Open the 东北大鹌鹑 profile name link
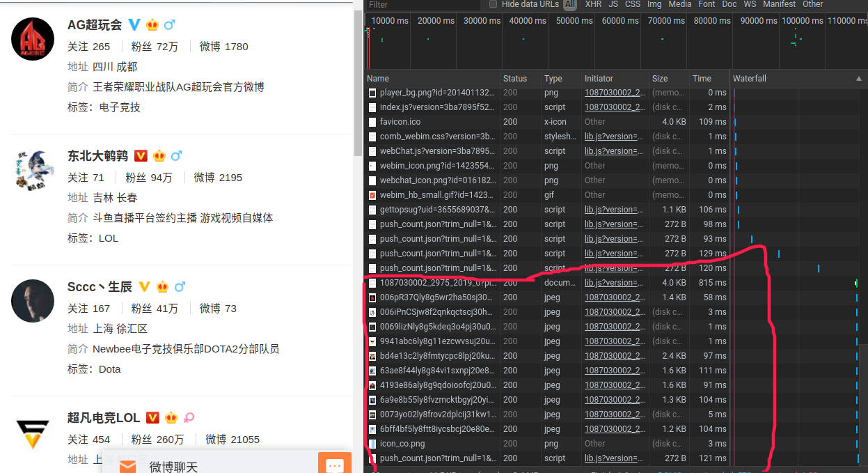The image size is (868, 473). [x=98, y=156]
